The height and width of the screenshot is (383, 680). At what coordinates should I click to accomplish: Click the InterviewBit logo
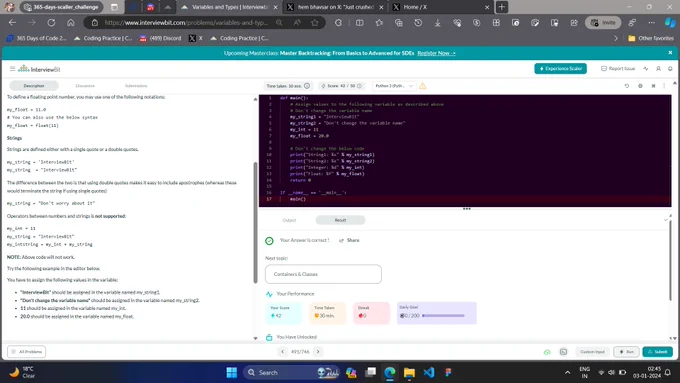(x=39, y=69)
